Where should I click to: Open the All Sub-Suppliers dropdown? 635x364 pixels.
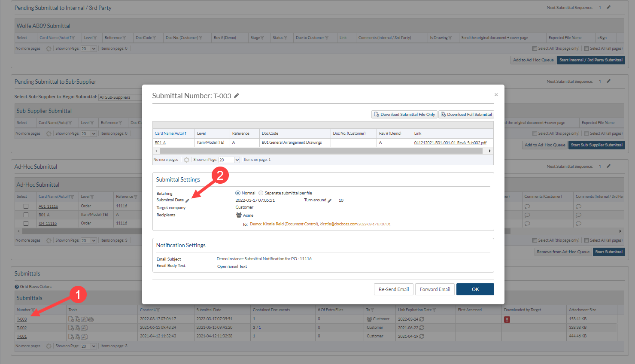pos(120,97)
